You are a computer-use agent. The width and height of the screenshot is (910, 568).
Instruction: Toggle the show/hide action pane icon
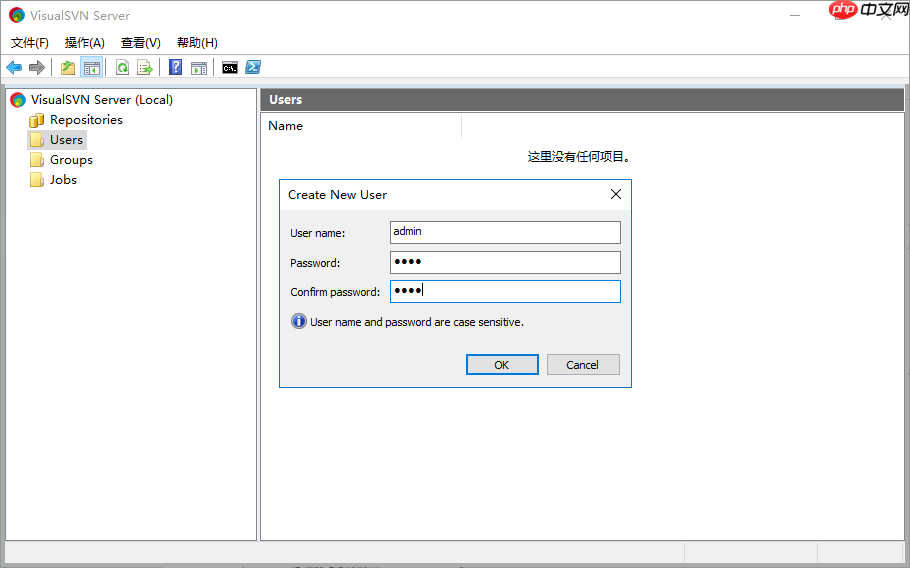coord(199,68)
